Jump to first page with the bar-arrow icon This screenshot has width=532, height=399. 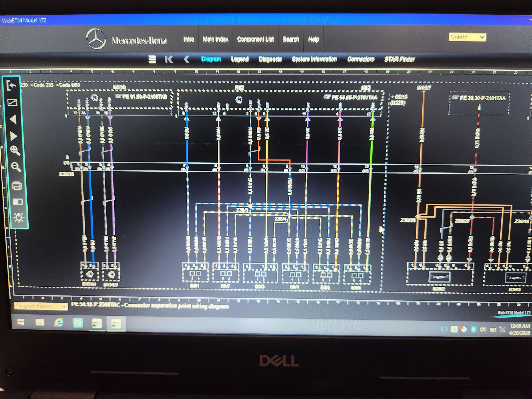[x=169, y=59]
